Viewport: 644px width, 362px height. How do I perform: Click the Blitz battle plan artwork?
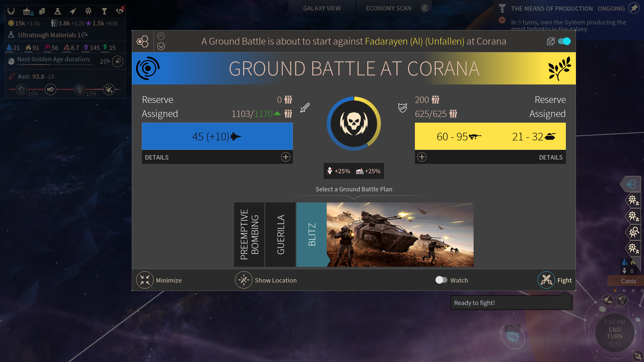tap(400, 234)
